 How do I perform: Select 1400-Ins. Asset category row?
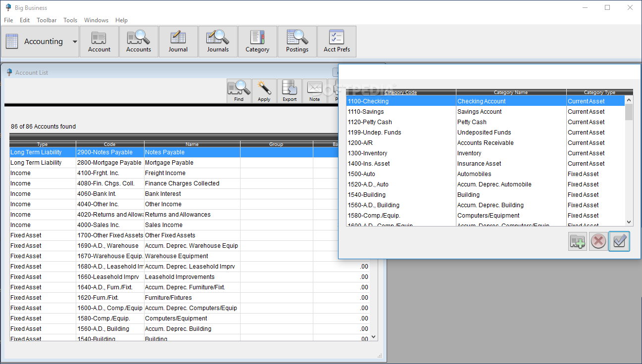point(486,164)
